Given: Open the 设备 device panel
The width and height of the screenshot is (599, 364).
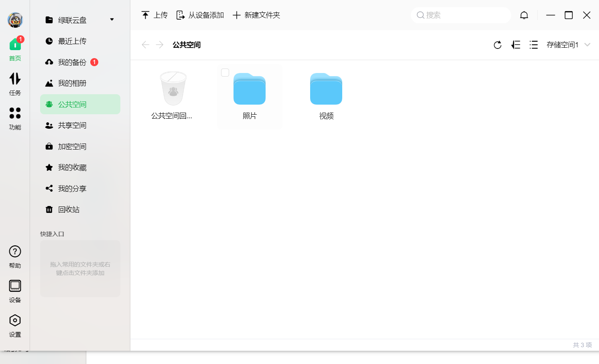Looking at the screenshot, I should point(15,291).
